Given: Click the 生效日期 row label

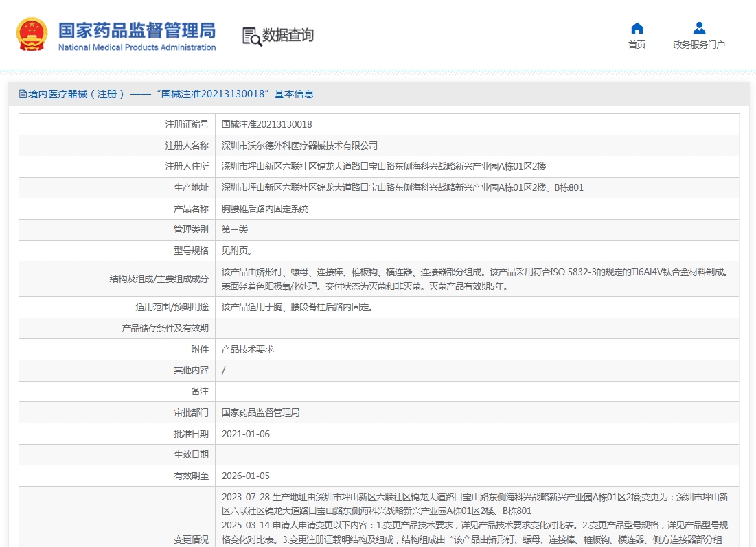Looking at the screenshot, I should [x=191, y=454].
